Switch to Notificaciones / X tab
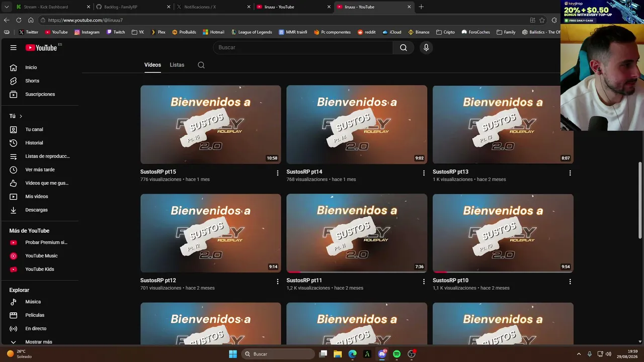This screenshot has width=644, height=362. (x=213, y=7)
